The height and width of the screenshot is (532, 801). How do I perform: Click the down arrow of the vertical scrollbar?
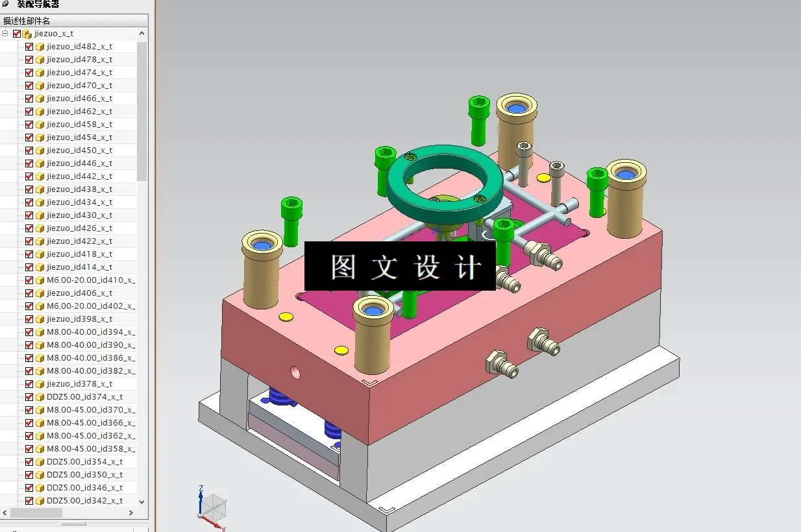tap(142, 501)
